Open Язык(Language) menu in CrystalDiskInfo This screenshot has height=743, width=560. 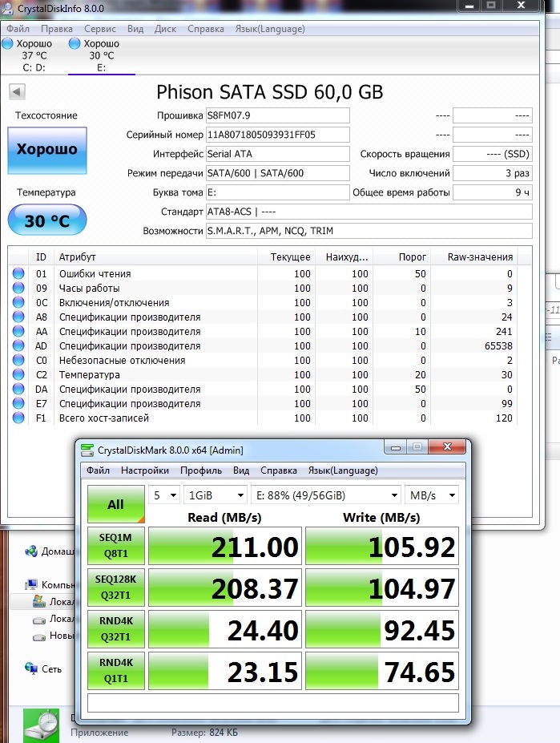click(270, 28)
